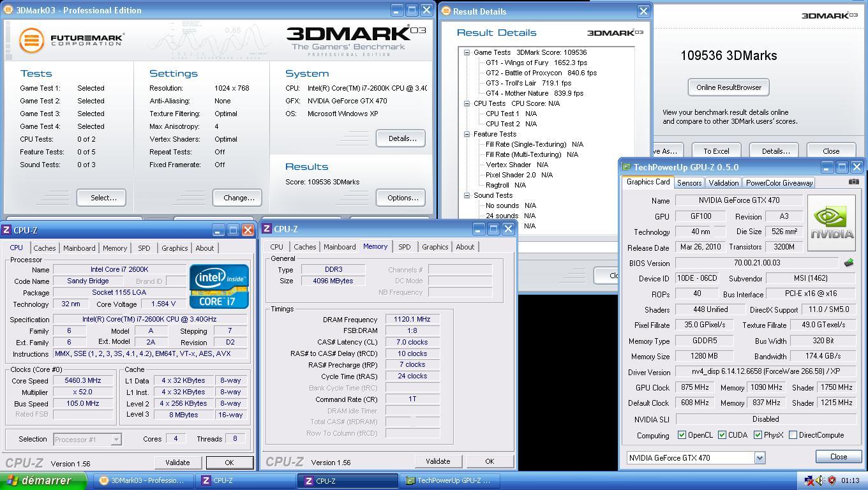The height and width of the screenshot is (490, 868).
Task: Click the left CPU-Z window title icon
Action: [7, 230]
